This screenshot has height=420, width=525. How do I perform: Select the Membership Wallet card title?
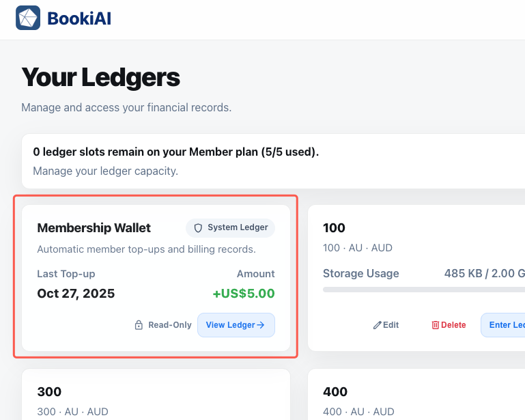94,228
